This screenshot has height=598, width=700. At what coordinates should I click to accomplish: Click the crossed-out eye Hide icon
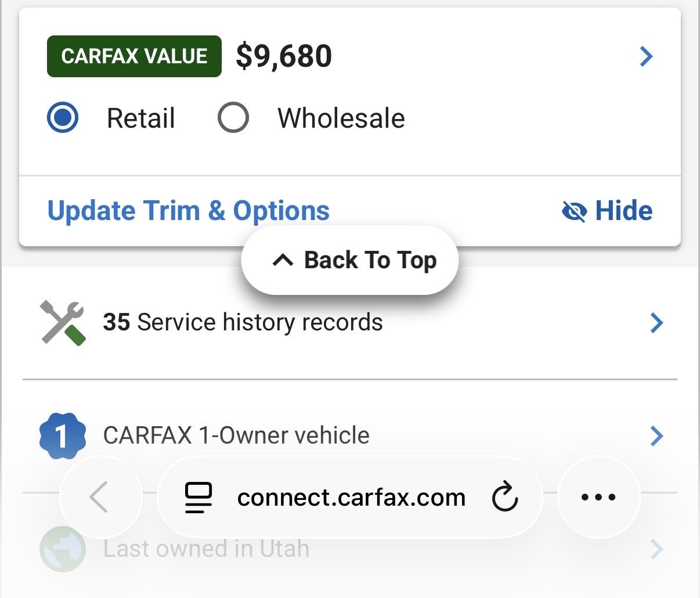pos(575,211)
